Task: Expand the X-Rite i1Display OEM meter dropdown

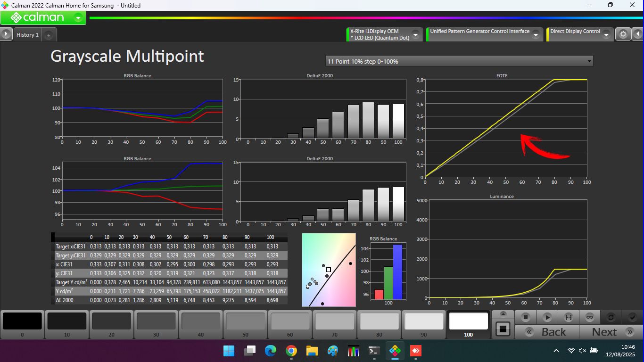Action: [415, 34]
